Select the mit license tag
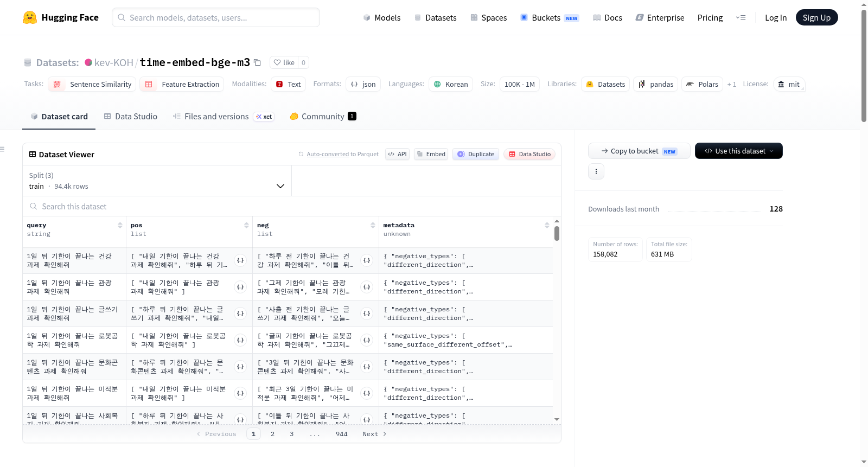The height and width of the screenshot is (467, 868). tap(789, 84)
